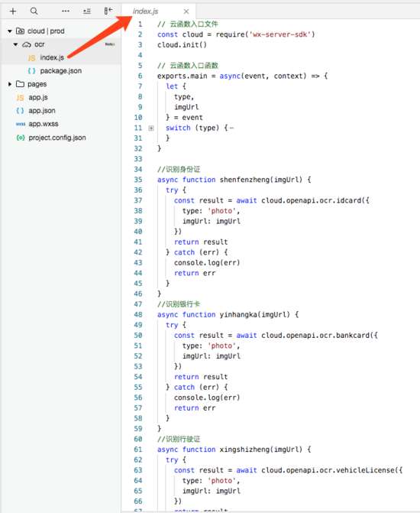Collapse the cloud | prod folder
This screenshot has width=420, height=513.
click(10, 31)
